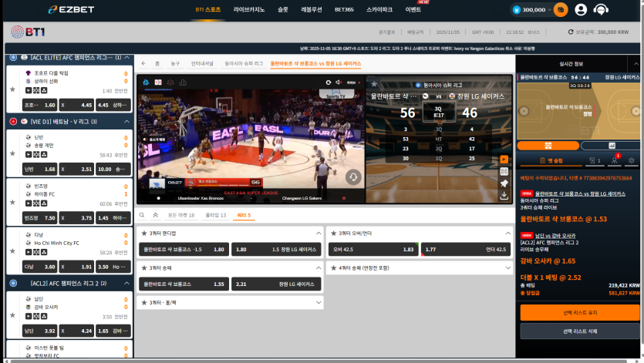Click the live video stream progress bar

point(249,190)
